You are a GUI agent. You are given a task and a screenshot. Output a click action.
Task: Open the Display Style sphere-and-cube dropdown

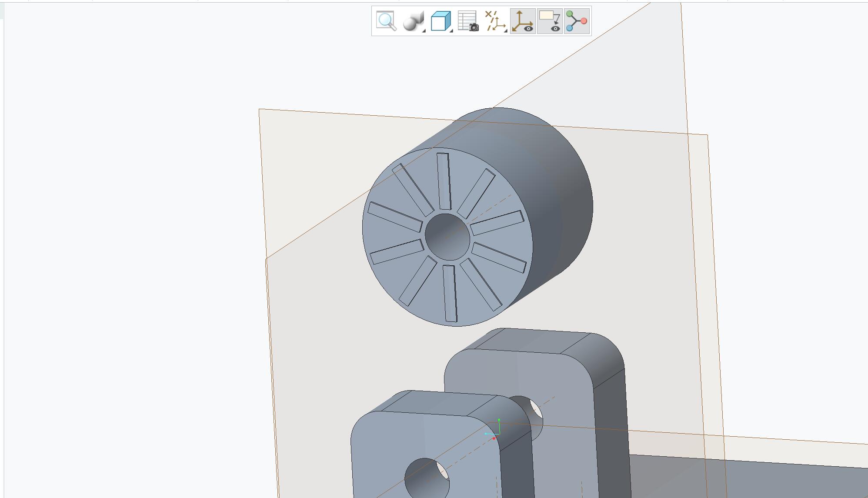(x=414, y=21)
